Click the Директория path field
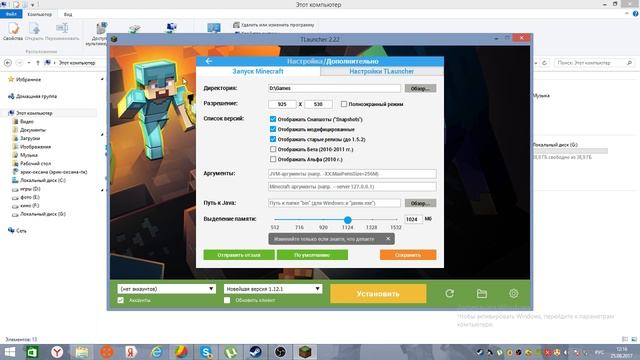640x360 pixels. click(334, 88)
